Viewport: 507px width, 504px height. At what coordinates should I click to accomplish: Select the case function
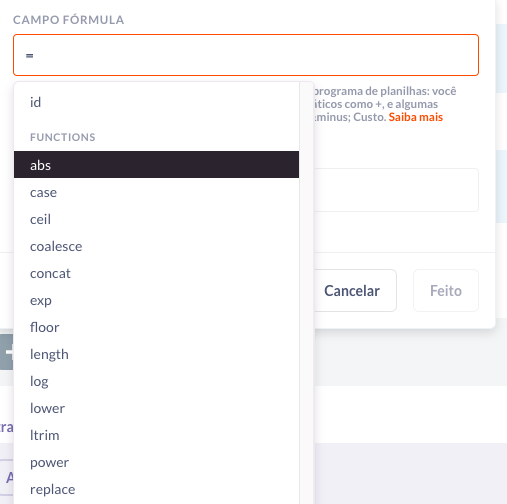[156, 192]
